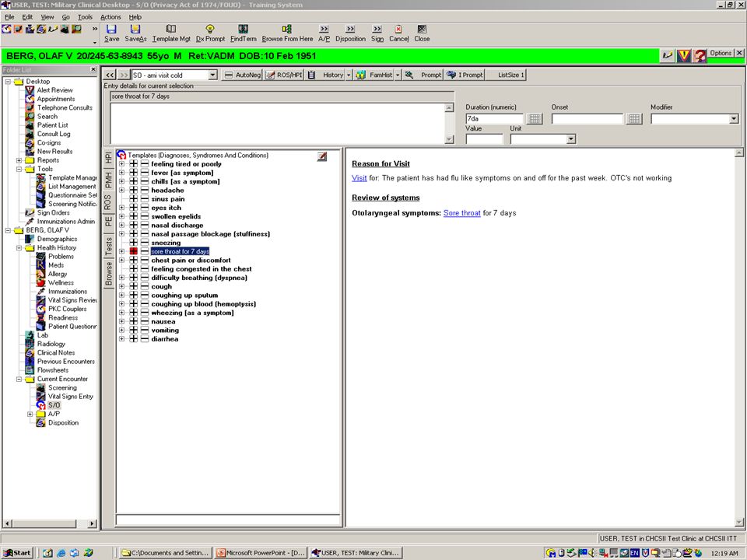This screenshot has height=560, width=747.
Task: Toggle the ROS/HPI mode button
Action: pos(284,75)
